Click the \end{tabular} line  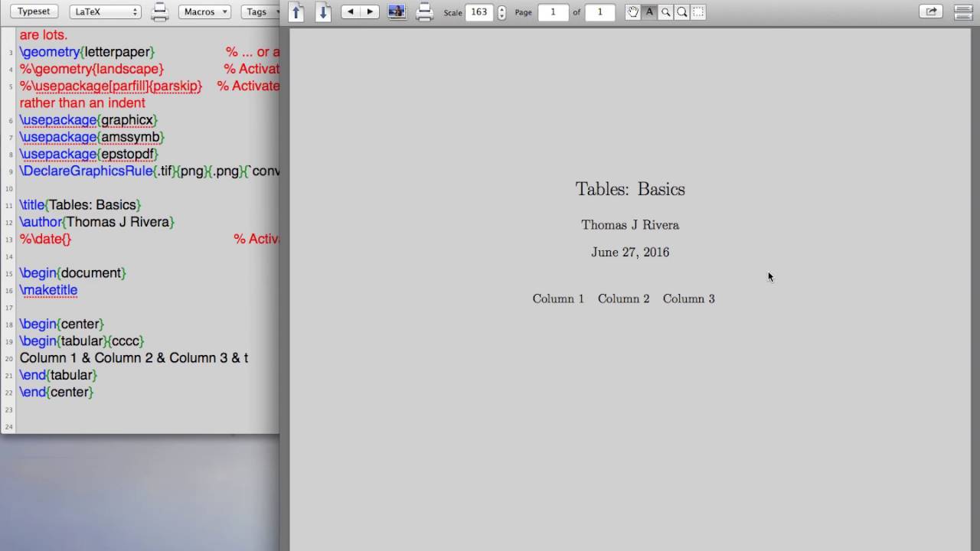[x=58, y=375]
